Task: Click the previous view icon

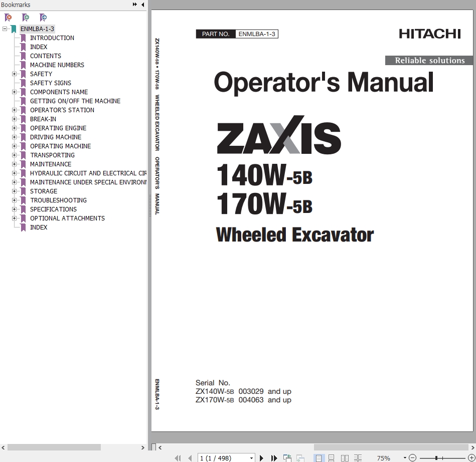Action: tap(287, 458)
